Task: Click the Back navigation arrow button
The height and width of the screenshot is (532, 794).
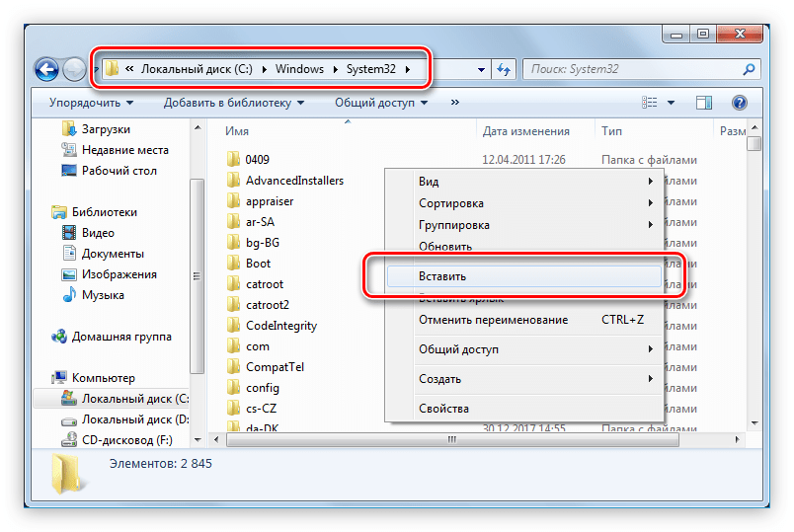Action: click(46, 69)
